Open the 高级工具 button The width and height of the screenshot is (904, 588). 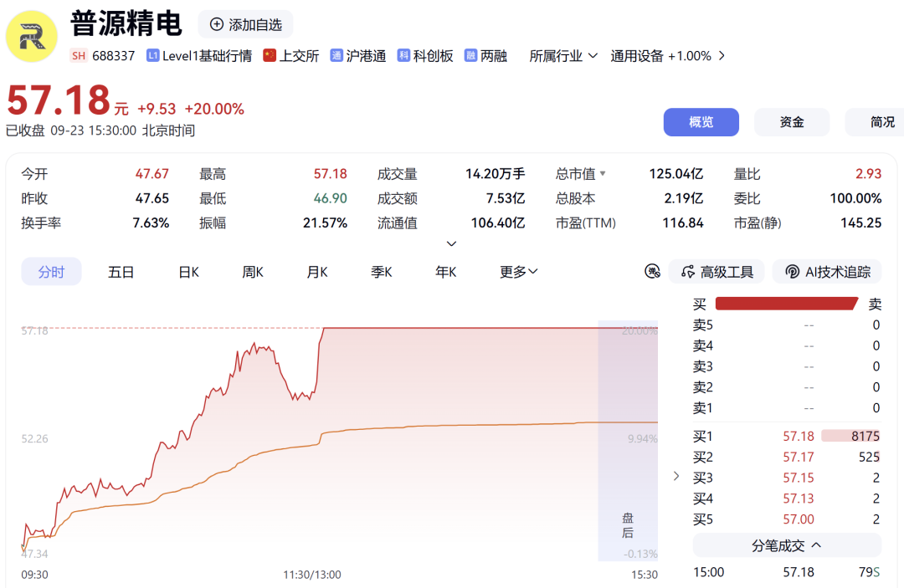coord(717,272)
